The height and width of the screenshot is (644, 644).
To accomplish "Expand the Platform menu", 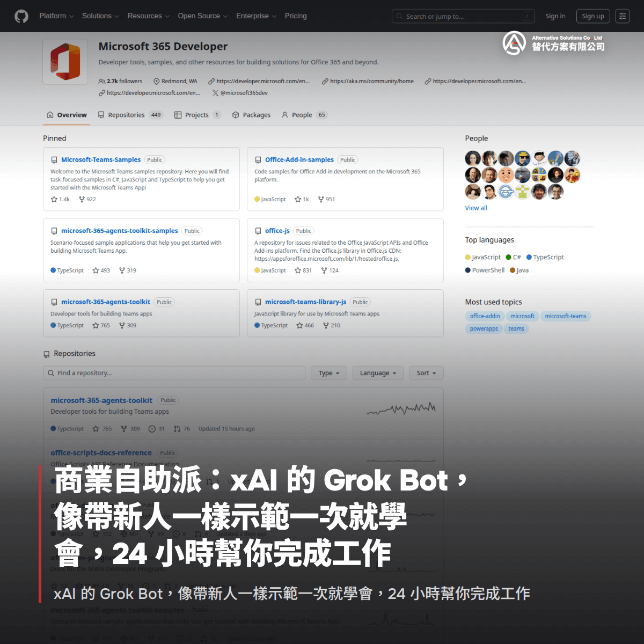I will pos(56,16).
